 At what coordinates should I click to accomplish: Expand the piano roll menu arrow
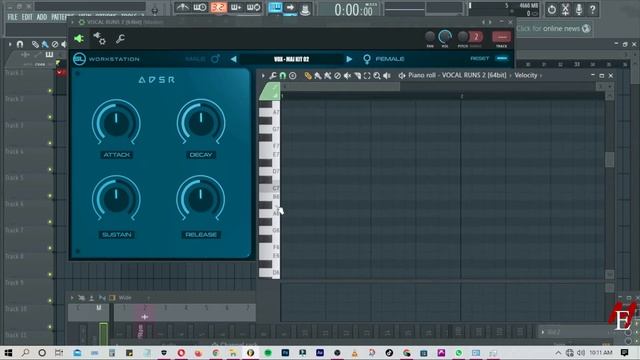pyautogui.click(x=263, y=76)
